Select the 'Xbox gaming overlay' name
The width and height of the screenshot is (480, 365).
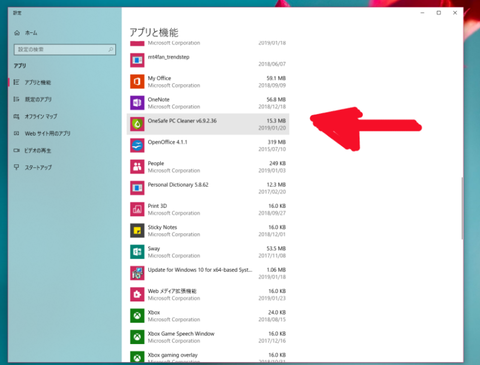pyautogui.click(x=173, y=355)
